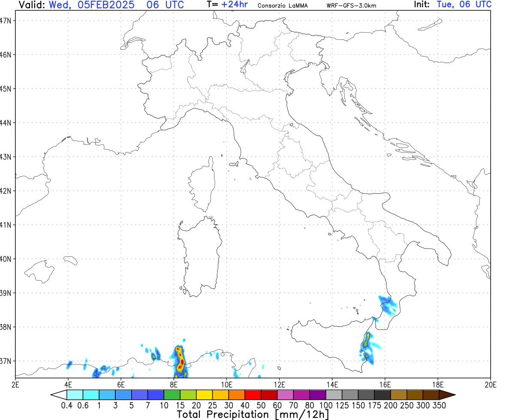Screen dimensions: 506x420
Task: Click the '4E' longitude axis label
Action: (68, 384)
